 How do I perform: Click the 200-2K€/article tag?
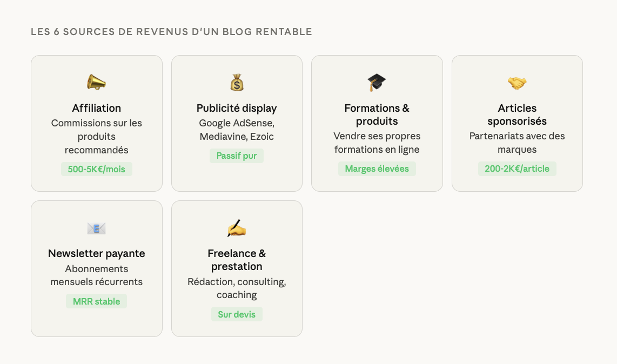click(517, 168)
